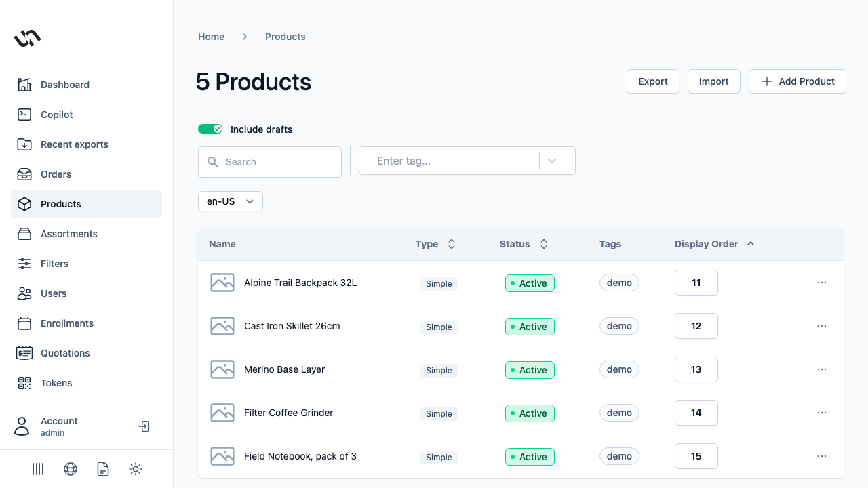Click the document icon in footer
Viewport: 868px width, 488px height.
[103, 469]
